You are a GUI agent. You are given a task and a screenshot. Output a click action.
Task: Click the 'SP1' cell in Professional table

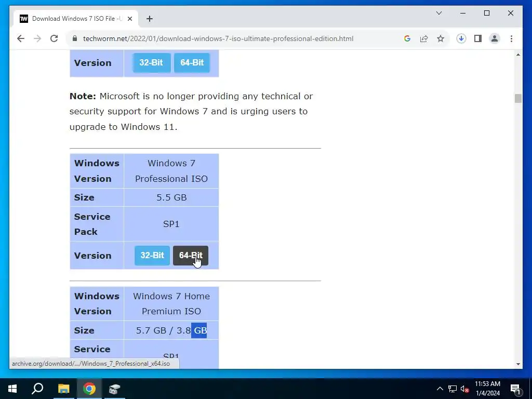click(171, 224)
